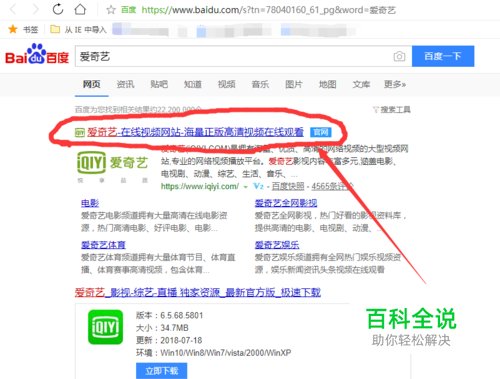
Task: Open the 爱奇艺全网影视 sub-link
Action: (x=286, y=203)
